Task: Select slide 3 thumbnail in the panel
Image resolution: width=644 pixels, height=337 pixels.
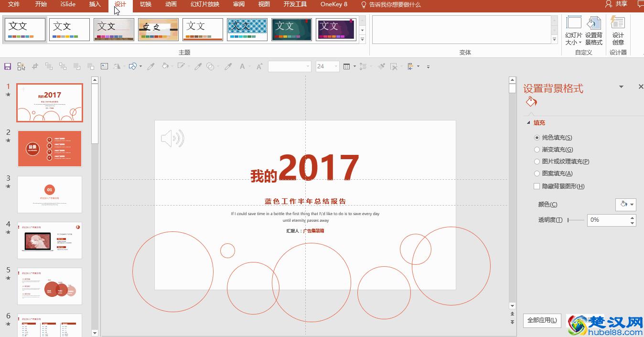Action: tap(50, 194)
